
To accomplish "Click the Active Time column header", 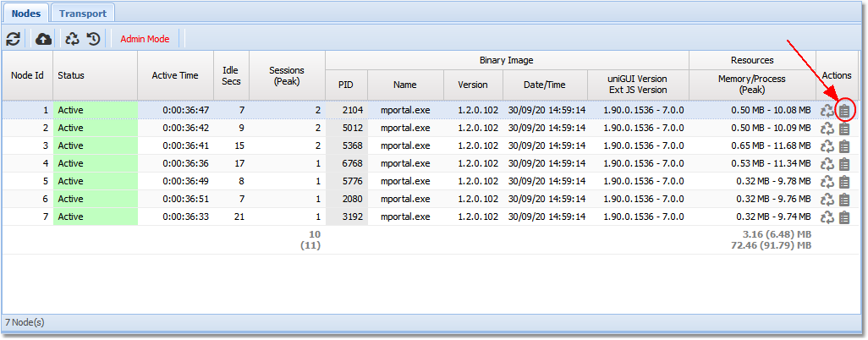I will click(175, 75).
